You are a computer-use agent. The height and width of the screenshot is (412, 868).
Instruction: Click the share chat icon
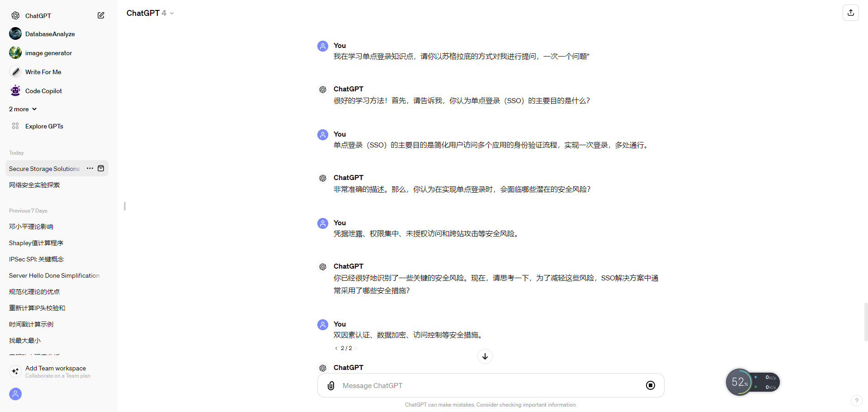tap(851, 13)
